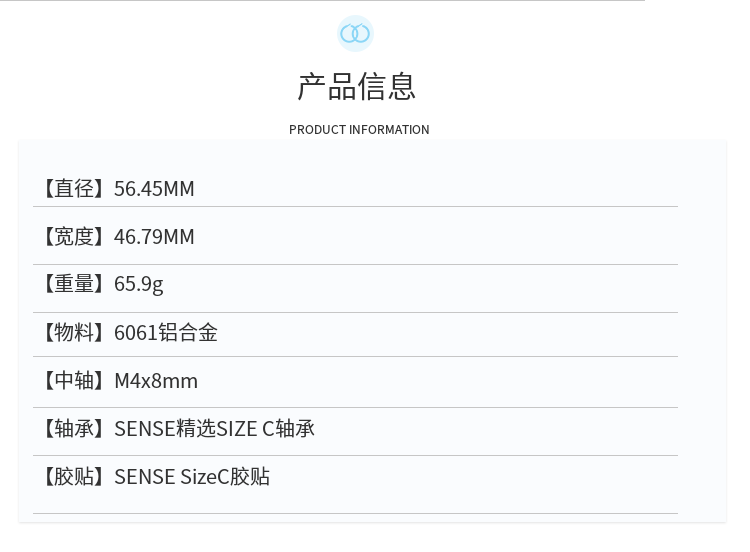Image resolution: width=750 pixels, height=552 pixels.
Task: Select the 【重量】 label
Action: tap(74, 284)
